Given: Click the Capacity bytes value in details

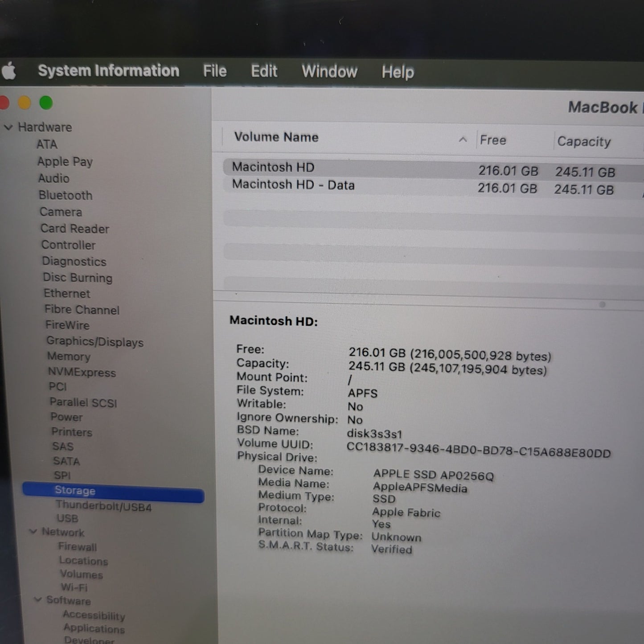Looking at the screenshot, I should point(447,368).
